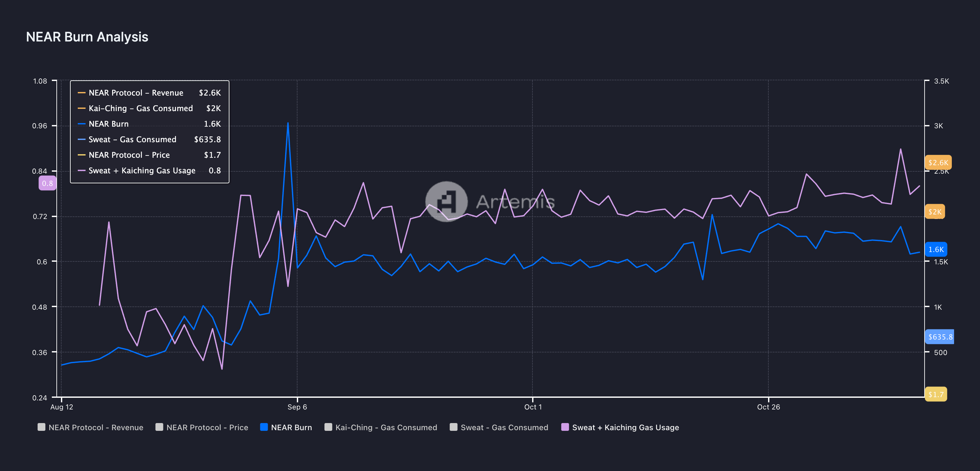This screenshot has width=980, height=471.
Task: Click the Oct 26 x-axis date label
Action: click(768, 407)
